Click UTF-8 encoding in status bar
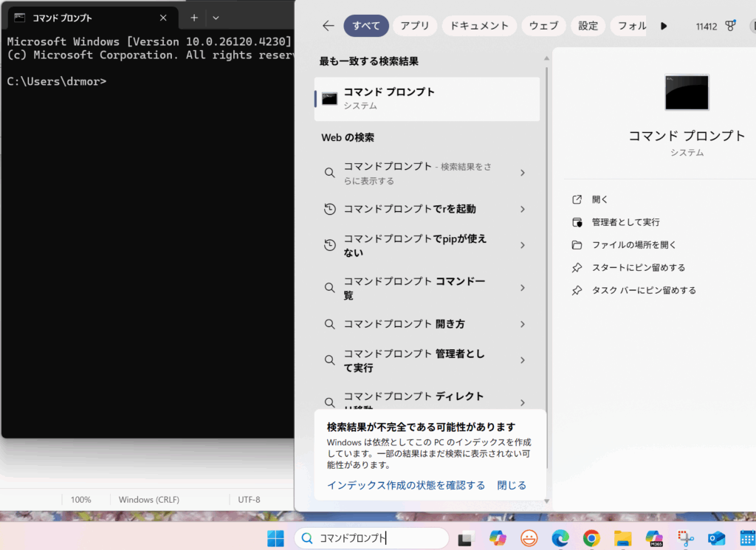The image size is (756, 550). tap(249, 500)
